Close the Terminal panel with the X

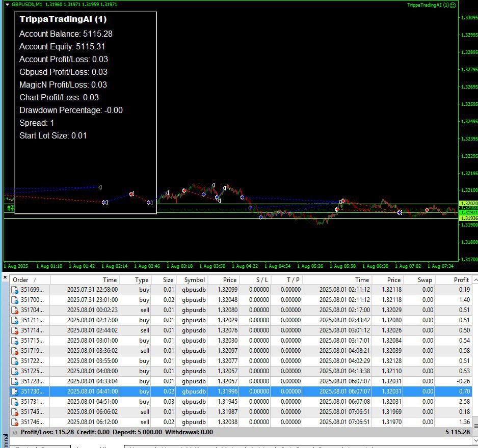coord(5,277)
